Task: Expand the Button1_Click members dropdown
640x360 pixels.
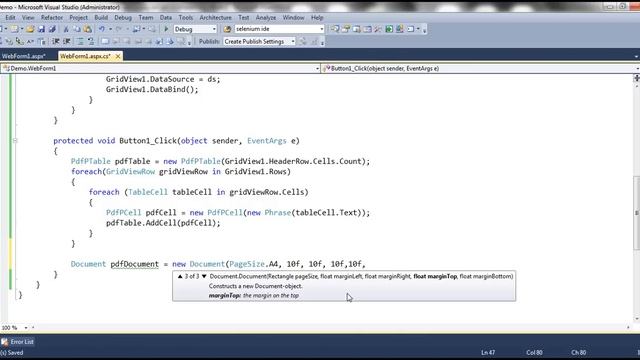Action: coord(637,69)
